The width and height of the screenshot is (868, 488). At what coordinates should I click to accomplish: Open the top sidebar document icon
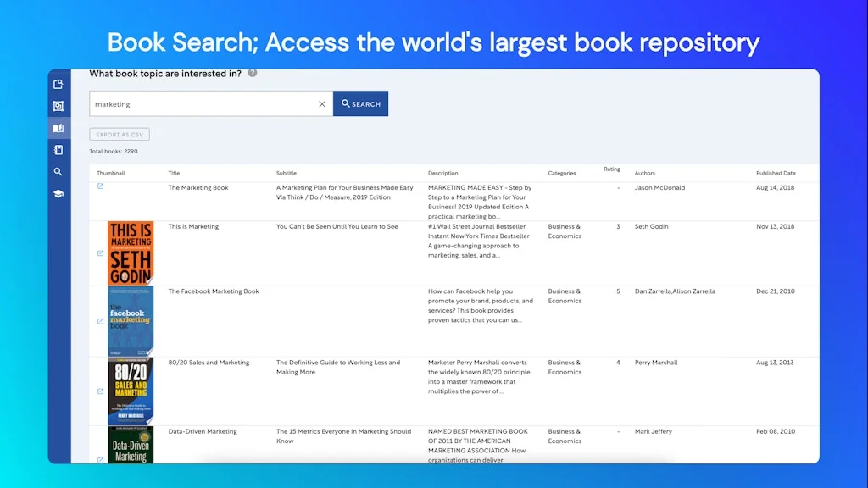coord(58,84)
